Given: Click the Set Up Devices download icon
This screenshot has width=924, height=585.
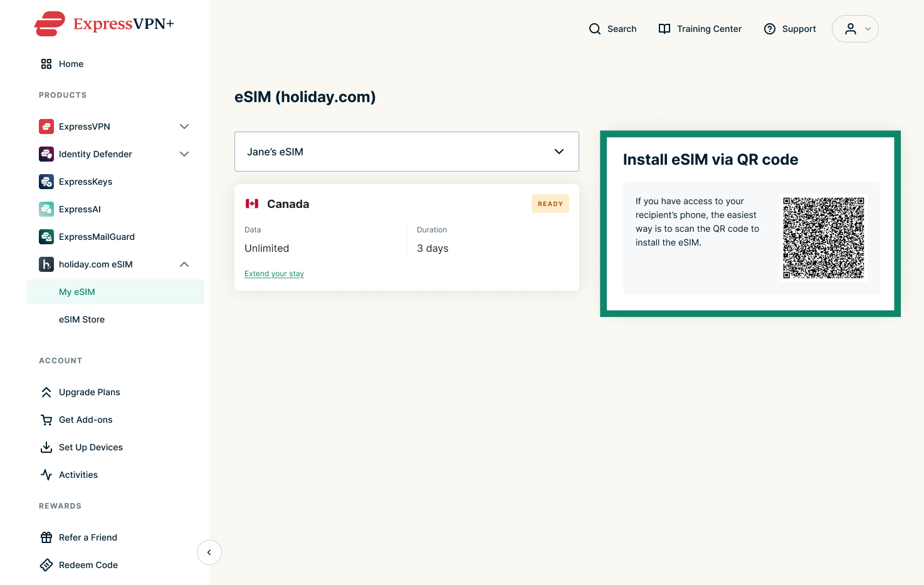Looking at the screenshot, I should [x=46, y=447].
